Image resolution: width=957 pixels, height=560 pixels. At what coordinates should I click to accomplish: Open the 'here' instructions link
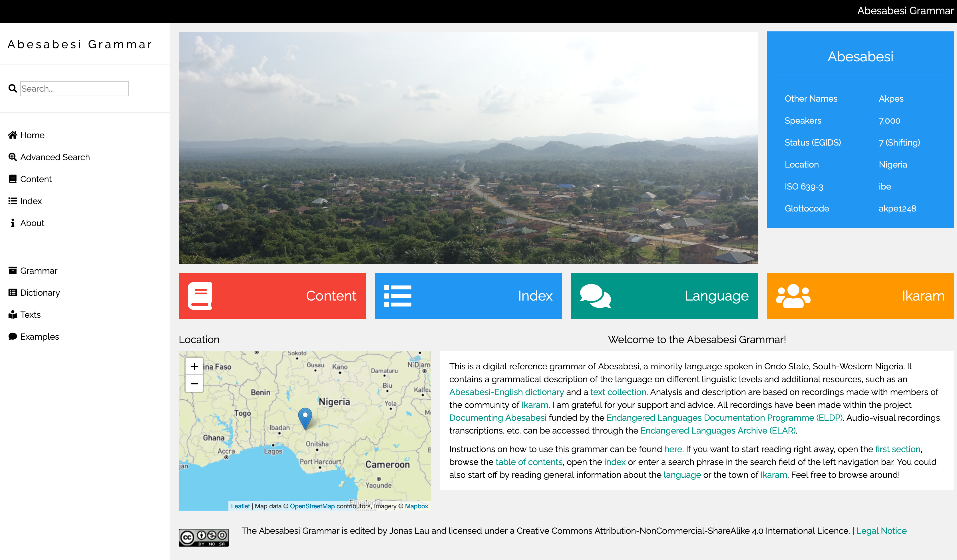(673, 450)
